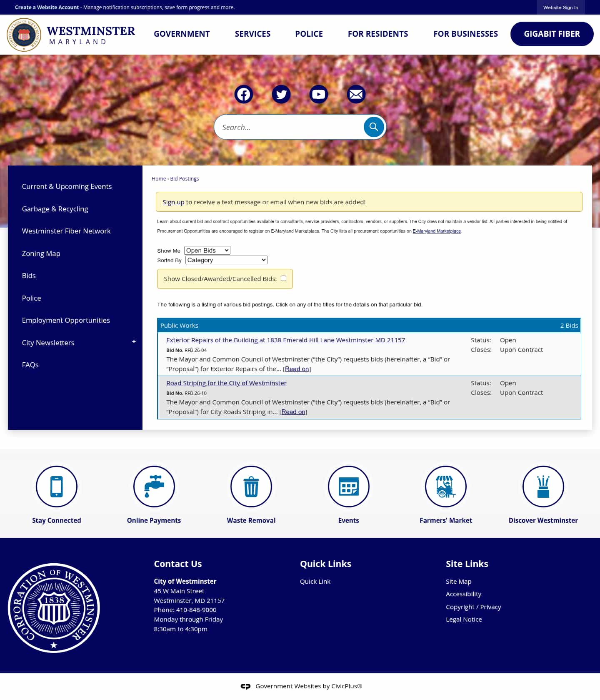
Task: Open Employment Opportunities sidebar item
Action: tap(66, 320)
